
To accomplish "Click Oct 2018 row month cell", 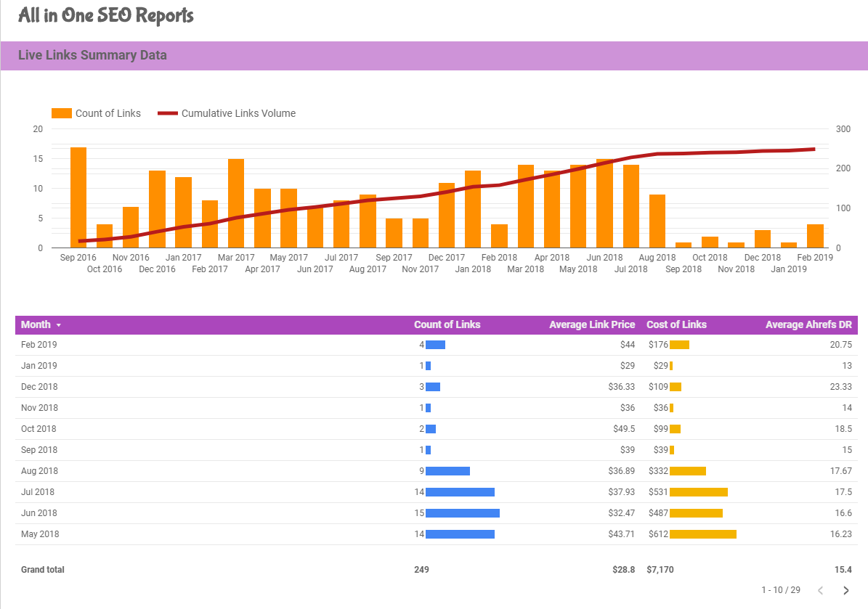I will (x=38, y=429).
